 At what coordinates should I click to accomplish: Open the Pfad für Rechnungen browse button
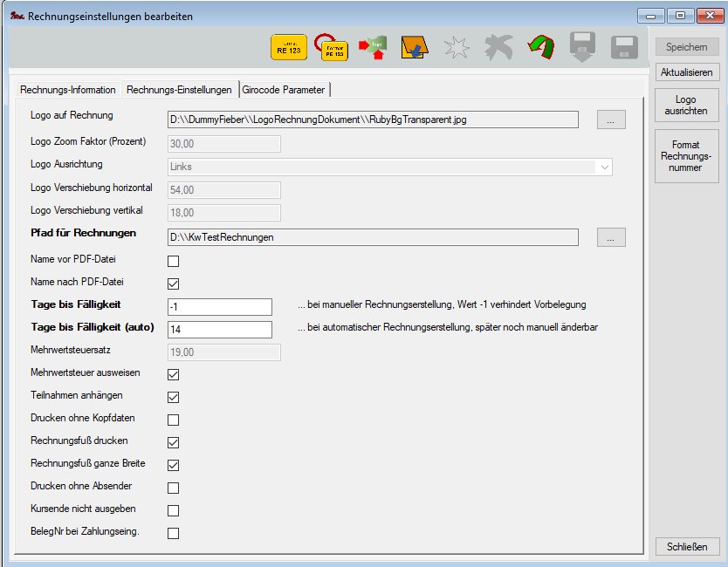[611, 237]
